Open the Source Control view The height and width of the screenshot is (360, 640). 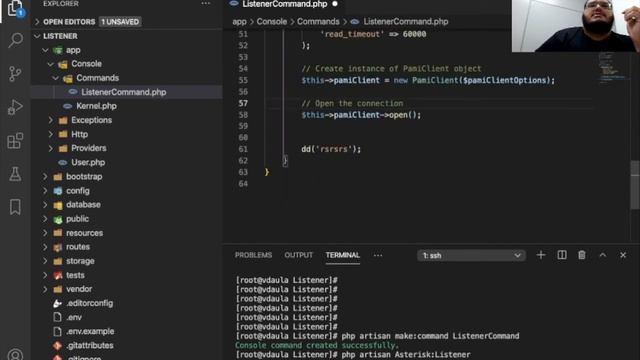tap(15, 74)
